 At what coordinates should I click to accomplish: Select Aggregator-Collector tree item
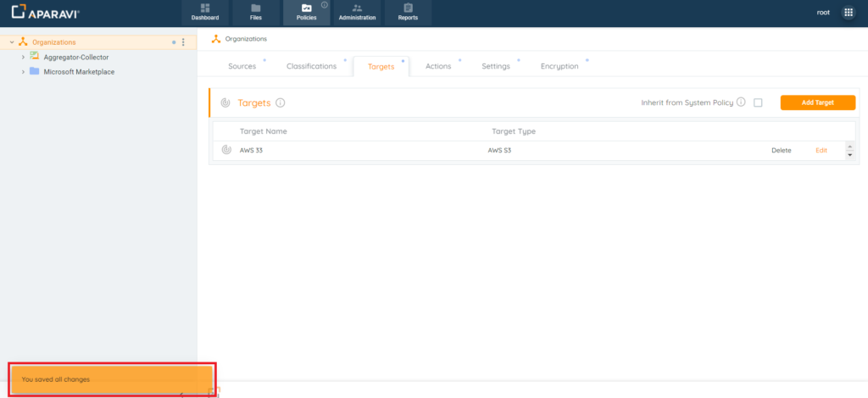coord(75,57)
